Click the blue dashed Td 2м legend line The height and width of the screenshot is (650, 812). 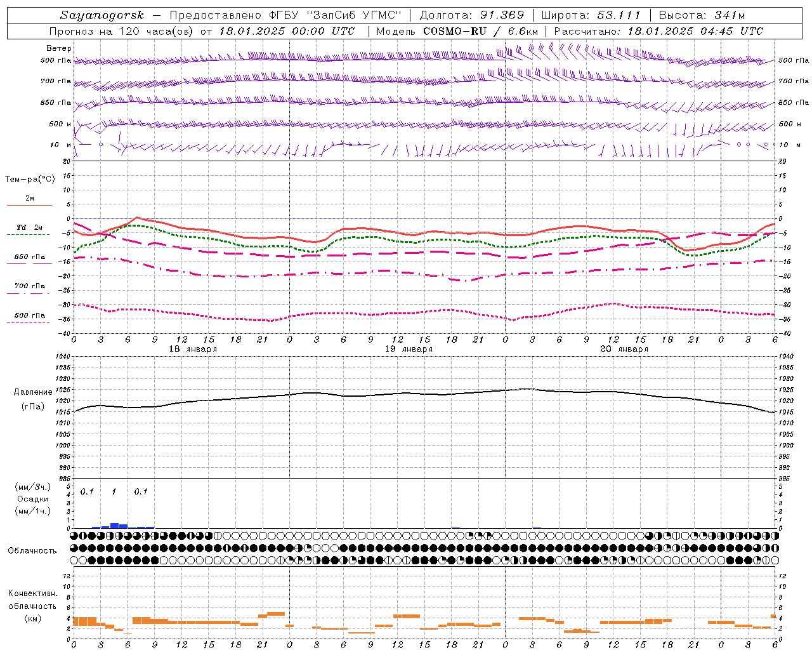[28, 235]
